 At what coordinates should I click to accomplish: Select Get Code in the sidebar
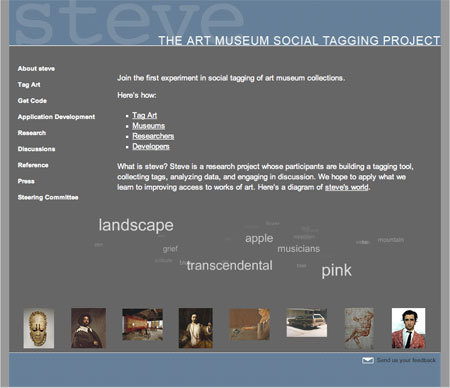(x=32, y=101)
